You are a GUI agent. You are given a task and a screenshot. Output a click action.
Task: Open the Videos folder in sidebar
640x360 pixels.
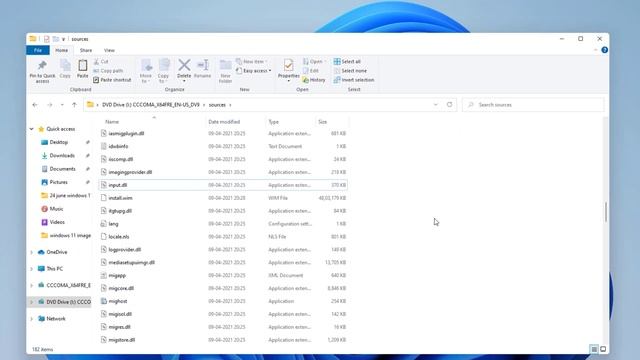[57, 222]
